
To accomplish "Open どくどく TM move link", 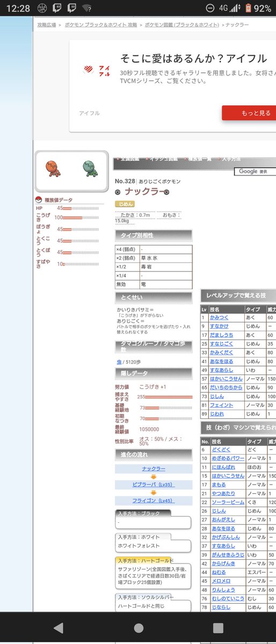I will click(221, 449).
